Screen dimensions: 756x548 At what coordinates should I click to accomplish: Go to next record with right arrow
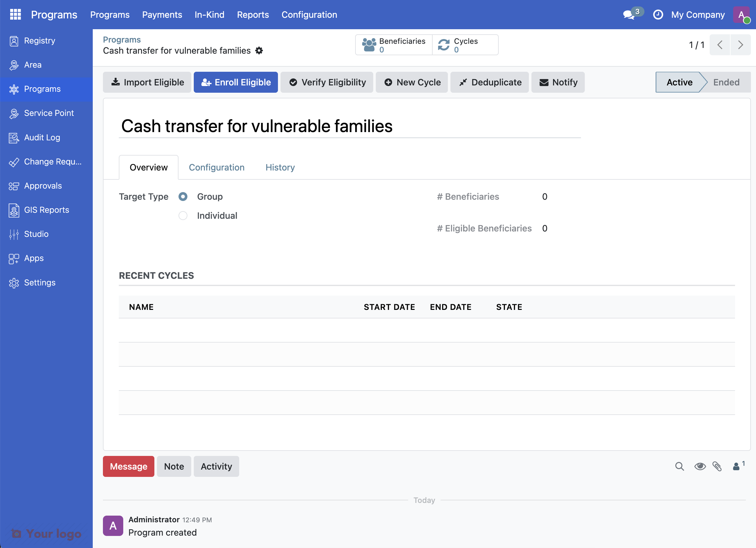pyautogui.click(x=740, y=45)
